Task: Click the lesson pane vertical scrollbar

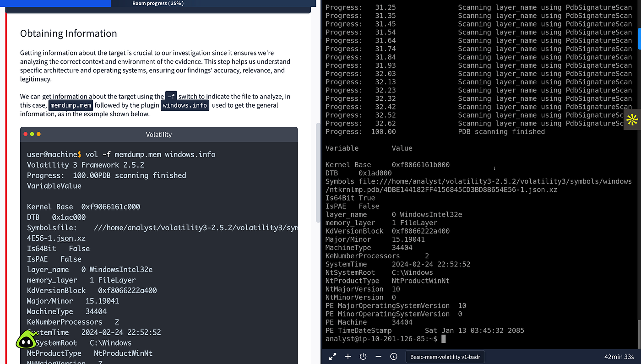Action: [x=319, y=173]
